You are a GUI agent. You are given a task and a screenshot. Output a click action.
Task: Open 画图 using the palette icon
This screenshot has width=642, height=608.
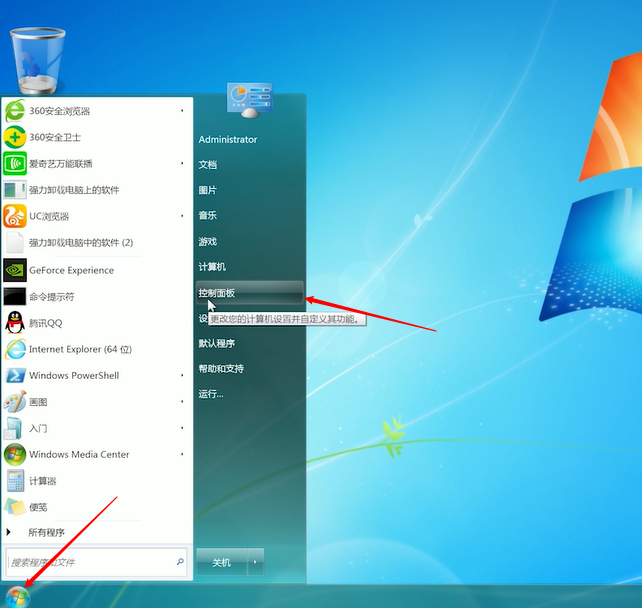(x=15, y=402)
